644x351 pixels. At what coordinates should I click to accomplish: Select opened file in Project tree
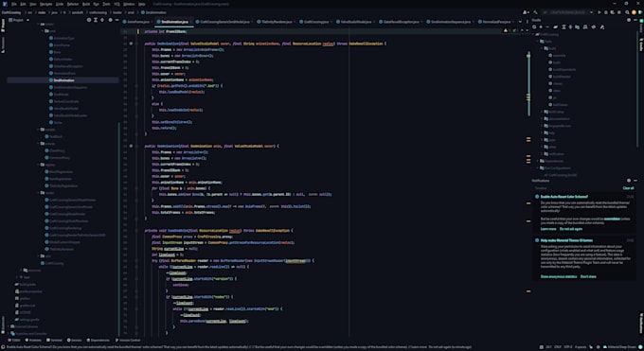[x=89, y=20]
